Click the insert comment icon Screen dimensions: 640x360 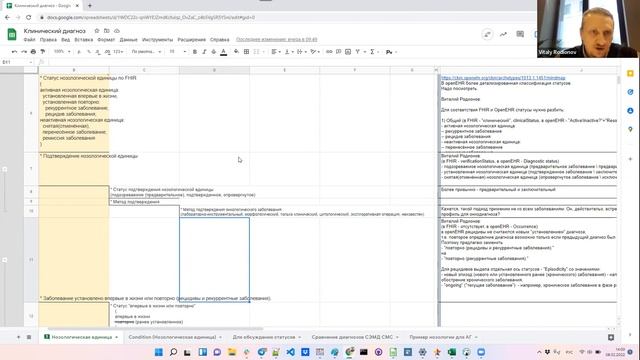pyautogui.click(x=338, y=52)
